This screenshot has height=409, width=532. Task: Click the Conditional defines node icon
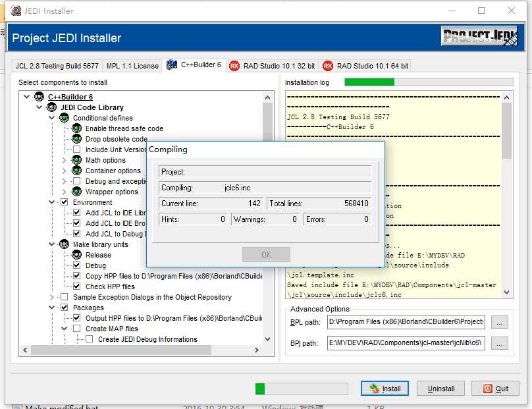(x=64, y=118)
